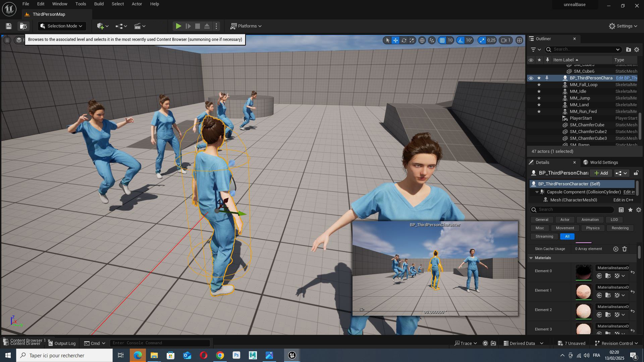Select the Rendering filter button
Viewport: 644px width, 362px height.
(620, 228)
